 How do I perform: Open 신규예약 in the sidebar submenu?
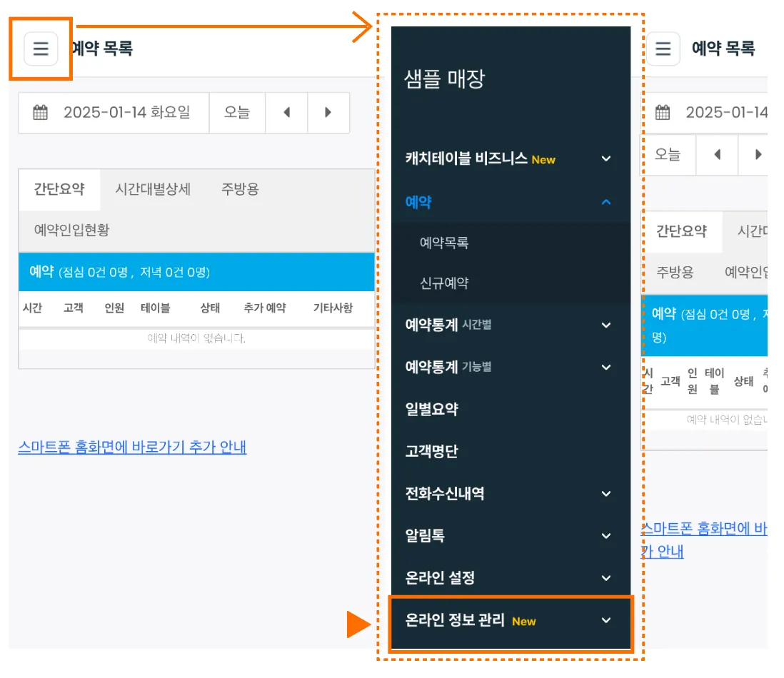(444, 283)
